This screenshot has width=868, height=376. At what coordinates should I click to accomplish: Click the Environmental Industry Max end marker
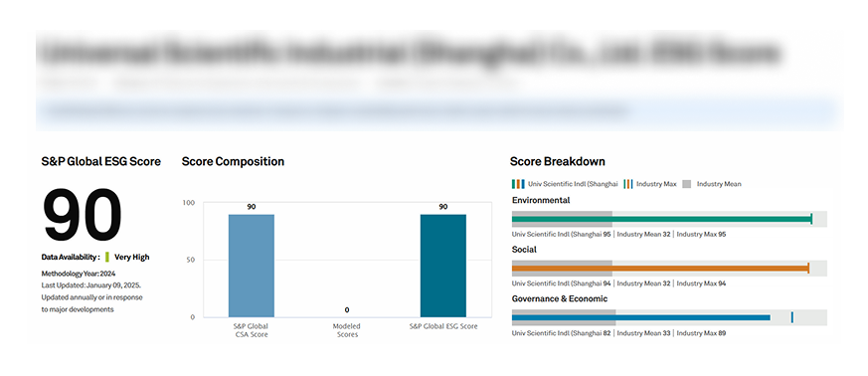(x=811, y=219)
